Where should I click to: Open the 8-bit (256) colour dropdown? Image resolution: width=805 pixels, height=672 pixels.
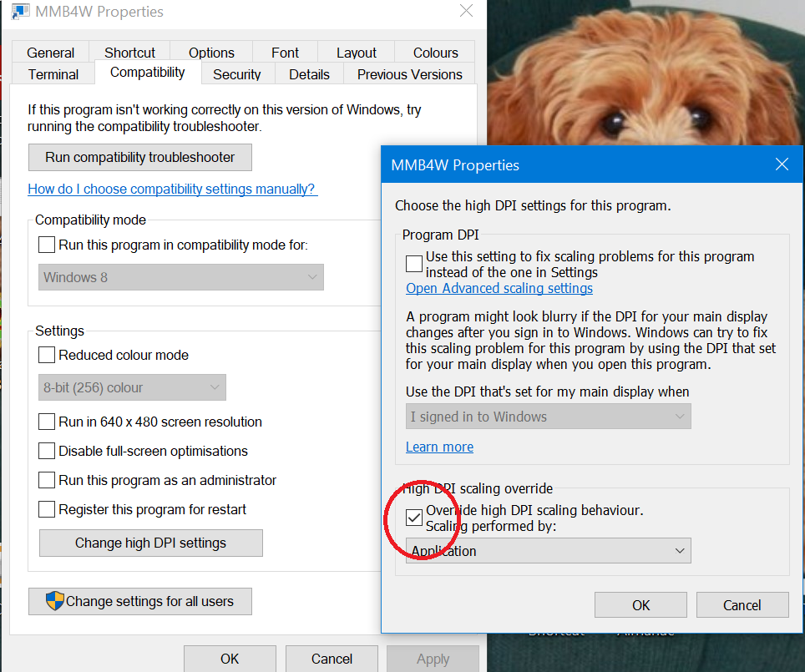tap(132, 387)
